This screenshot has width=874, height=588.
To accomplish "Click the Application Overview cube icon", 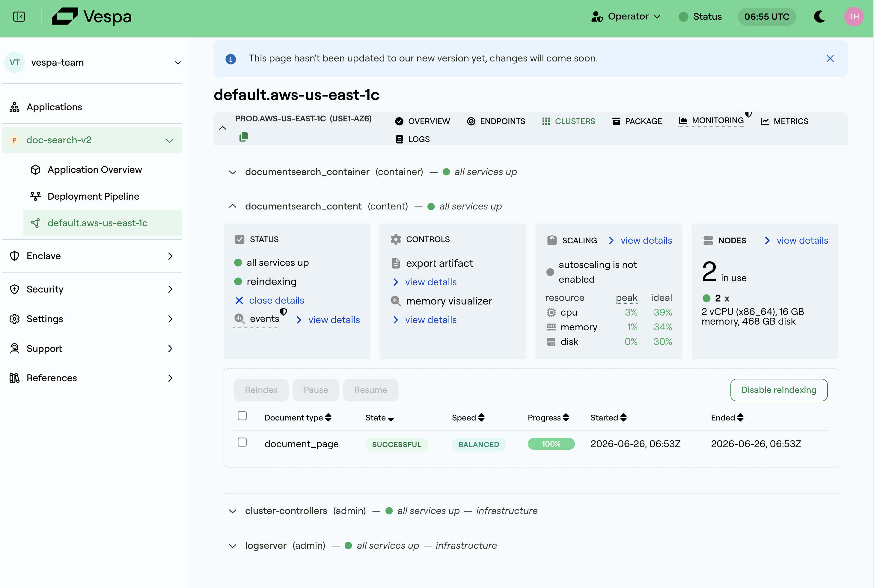I will 35,170.
